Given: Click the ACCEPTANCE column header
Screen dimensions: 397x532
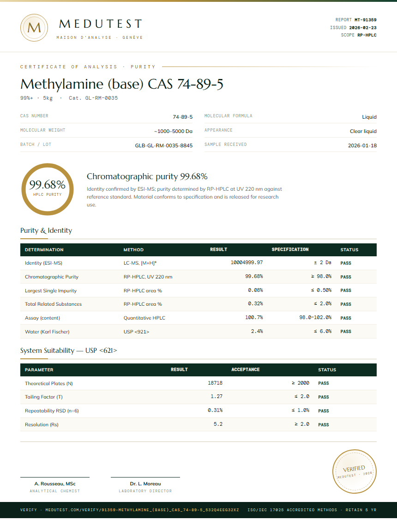Looking at the screenshot, I should click(x=246, y=369).
